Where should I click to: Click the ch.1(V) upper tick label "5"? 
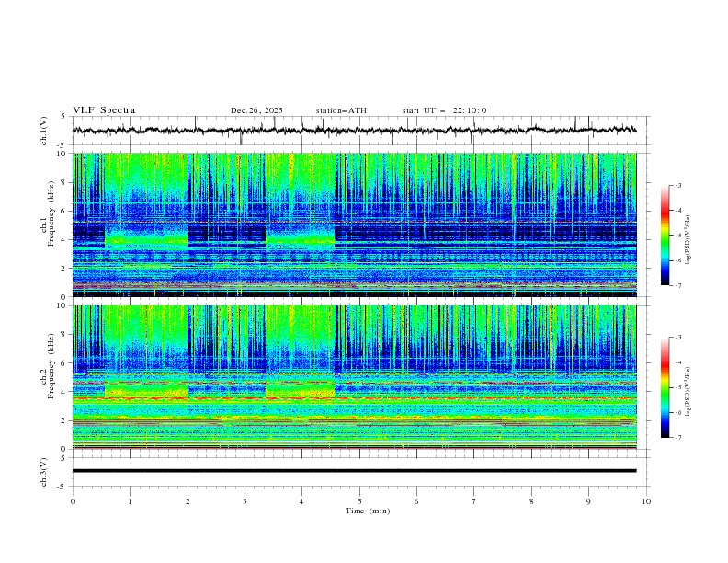point(63,116)
